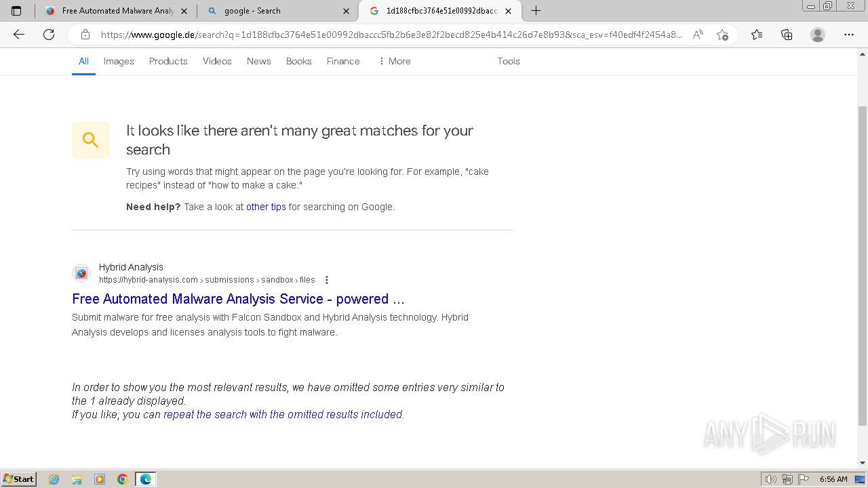Open the Hybrid Analysis result three-dot menu
The width and height of the screenshot is (868, 488).
coord(327,280)
